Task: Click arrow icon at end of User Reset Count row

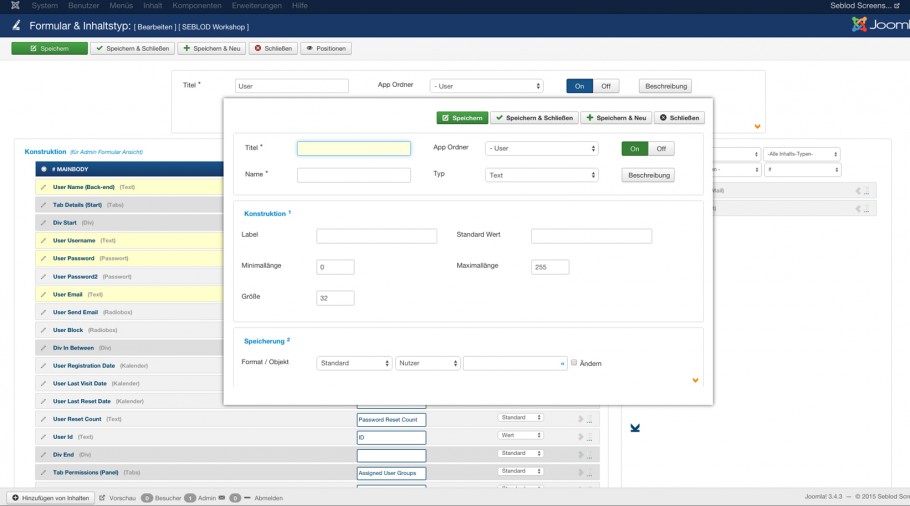Action: click(580, 419)
